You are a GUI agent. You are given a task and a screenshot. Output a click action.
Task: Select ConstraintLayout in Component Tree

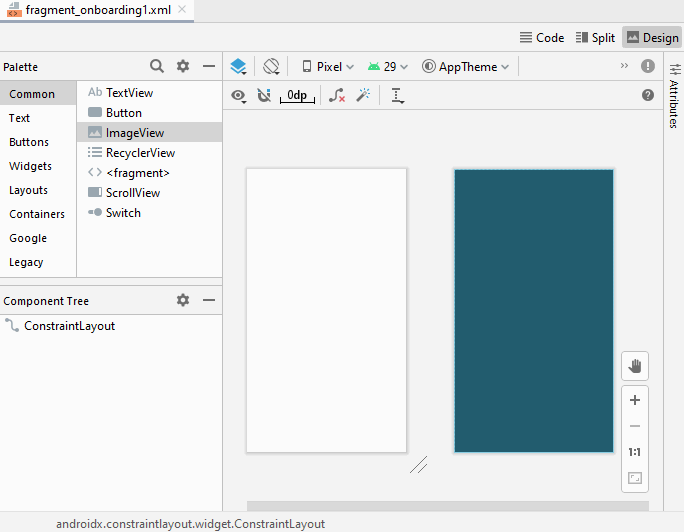click(69, 326)
